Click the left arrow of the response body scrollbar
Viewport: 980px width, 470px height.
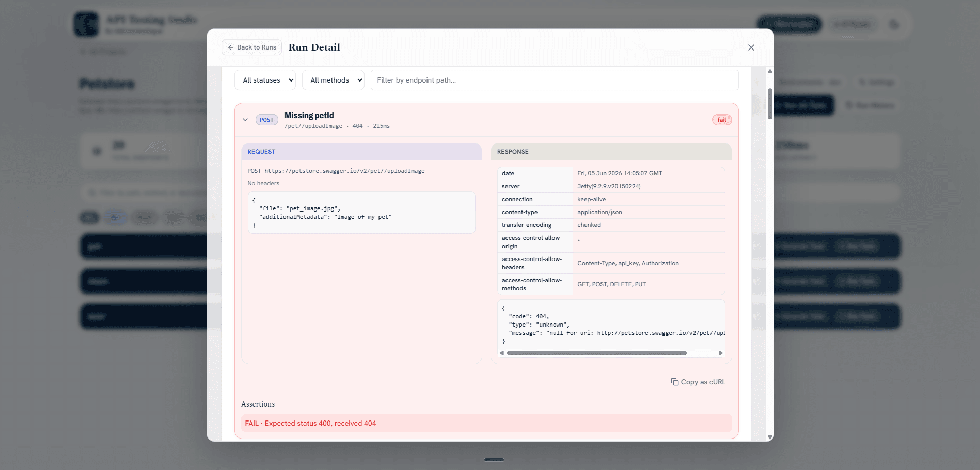[501, 353]
